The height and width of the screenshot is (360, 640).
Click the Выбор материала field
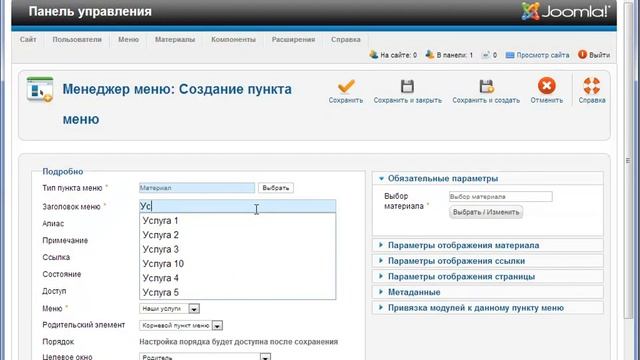tap(500, 197)
